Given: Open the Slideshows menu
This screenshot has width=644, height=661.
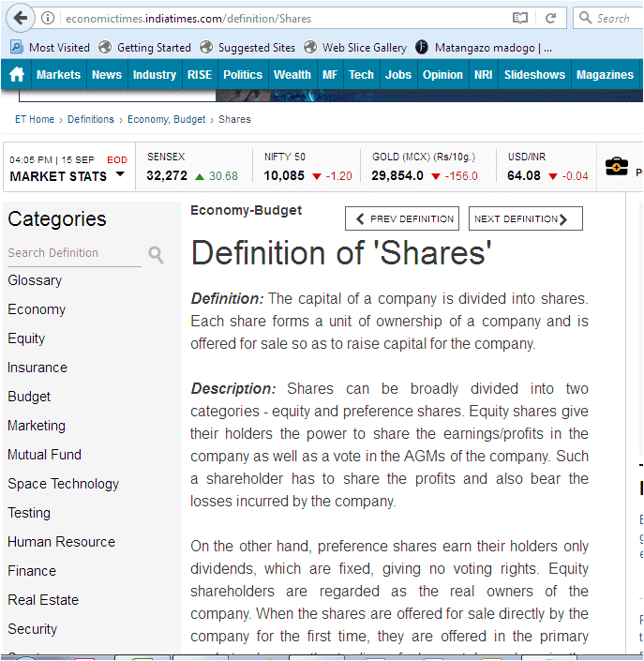Looking at the screenshot, I should (x=535, y=75).
